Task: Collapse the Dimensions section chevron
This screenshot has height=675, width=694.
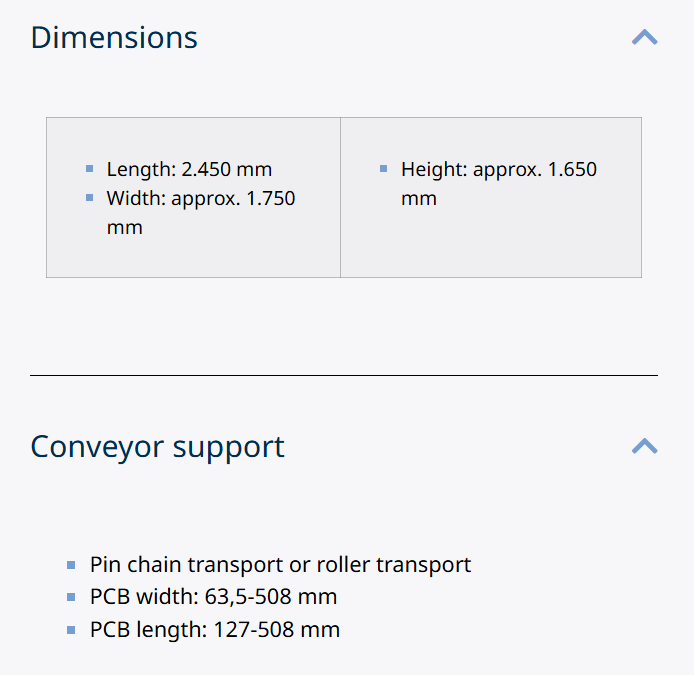Action: [645, 38]
